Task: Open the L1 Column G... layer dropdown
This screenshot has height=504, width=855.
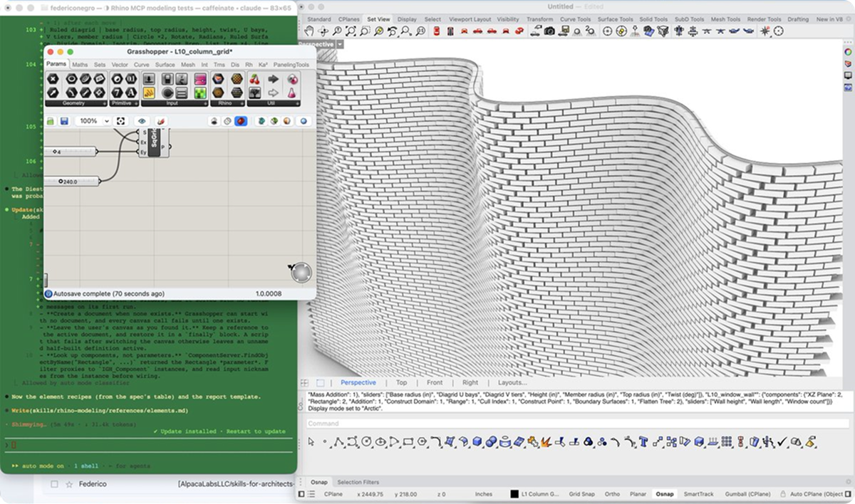Action: coord(540,494)
